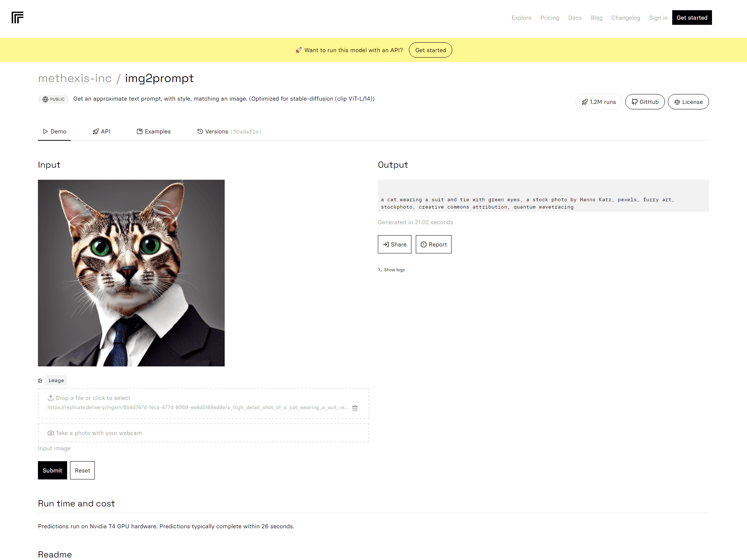This screenshot has width=747, height=560.
Task: Click the rocket emoji in the banner
Action: click(x=298, y=50)
